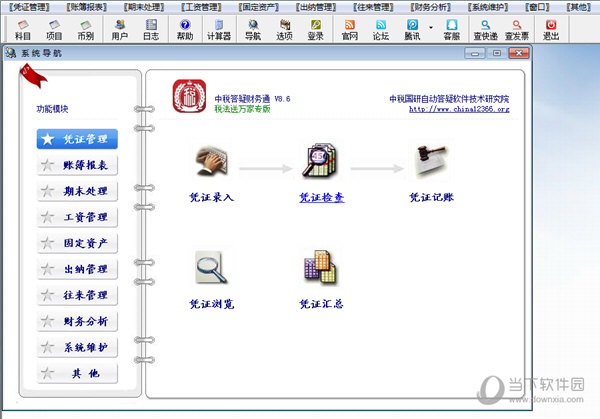Open the 项目 toolbar icon
Viewport: 600px width, 419px height.
tap(54, 30)
